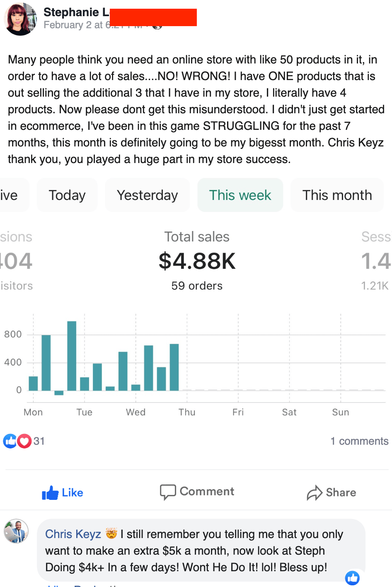Click the exploding head emoji in the comment
This screenshot has width=392, height=587.
pyautogui.click(x=111, y=533)
